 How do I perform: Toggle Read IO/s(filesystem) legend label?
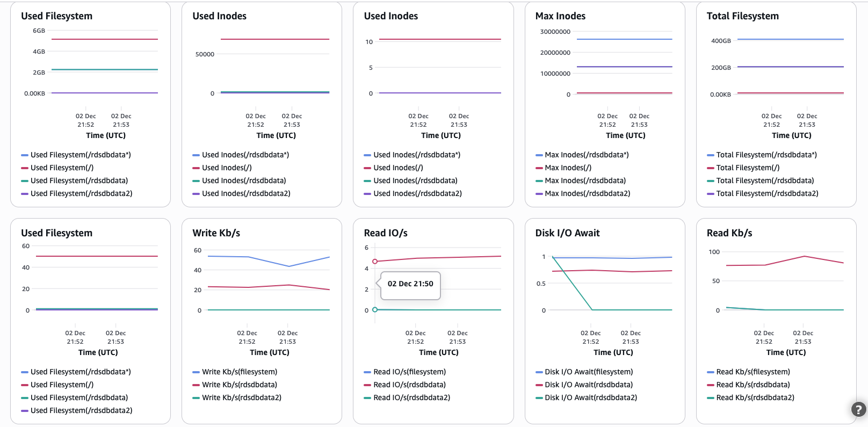[x=409, y=372]
